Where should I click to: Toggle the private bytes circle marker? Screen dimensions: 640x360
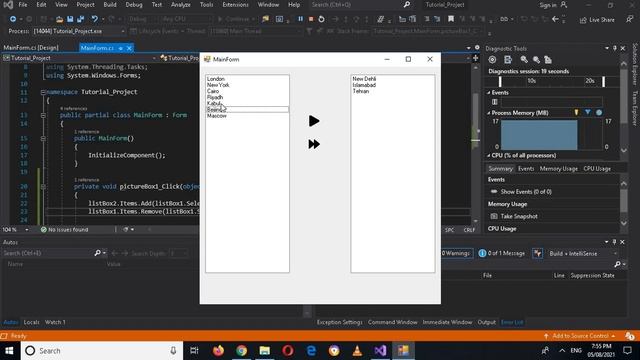point(599,112)
